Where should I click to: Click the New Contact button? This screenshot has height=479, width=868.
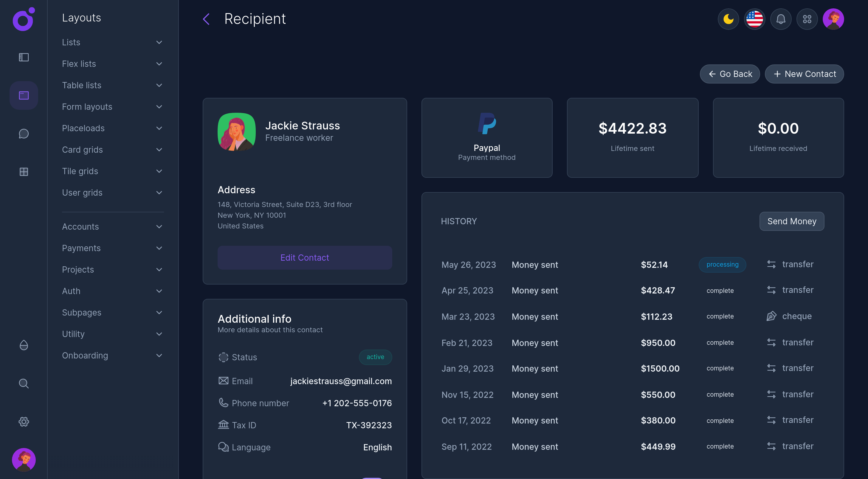804,74
